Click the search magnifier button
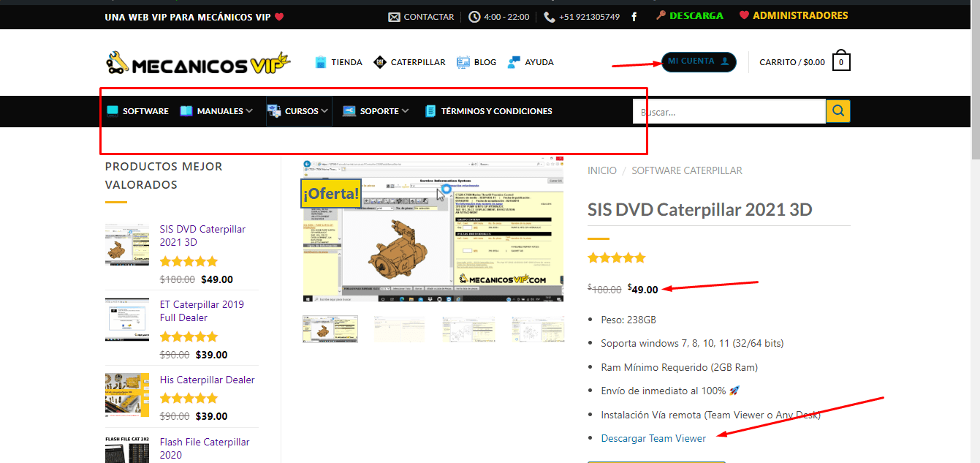Viewport: 980px width, 463px height. coord(838,111)
